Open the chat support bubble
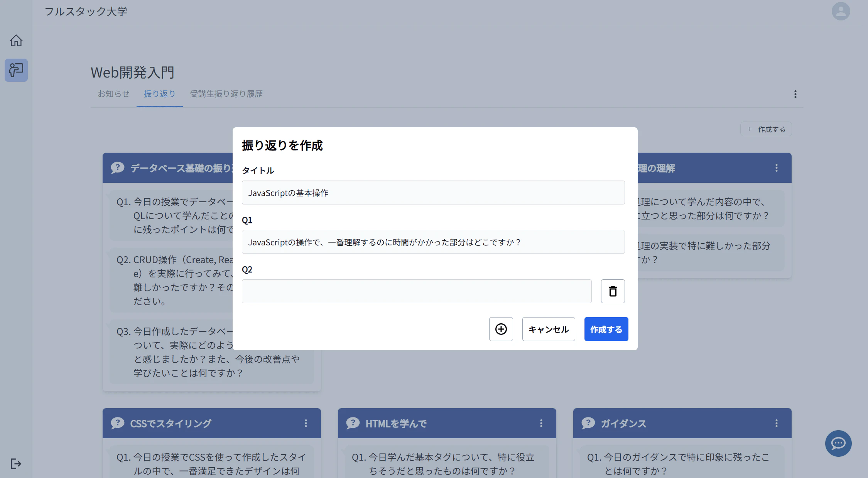This screenshot has width=868, height=478. click(x=838, y=443)
